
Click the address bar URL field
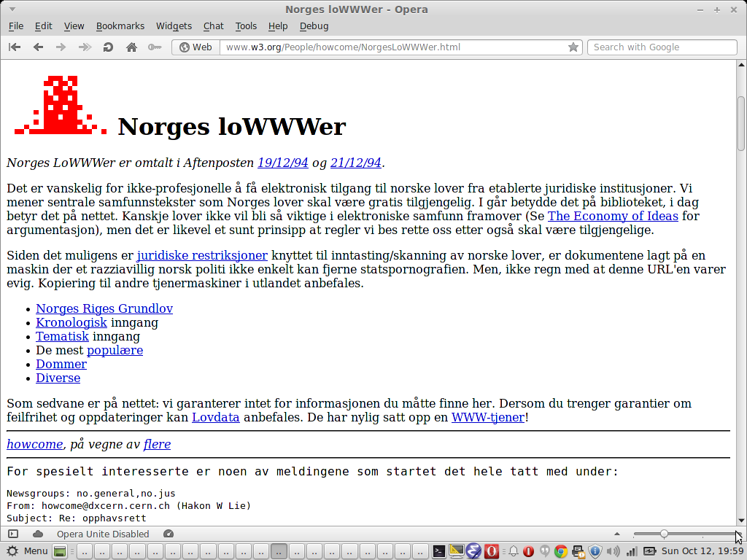393,47
